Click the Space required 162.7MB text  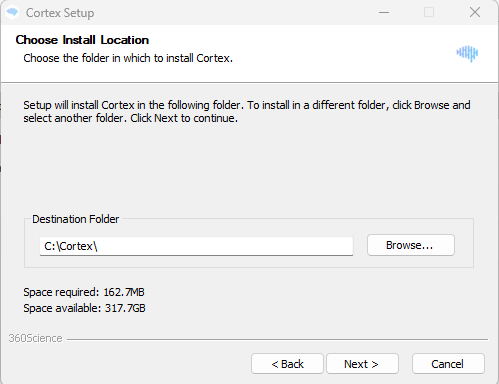click(84, 292)
